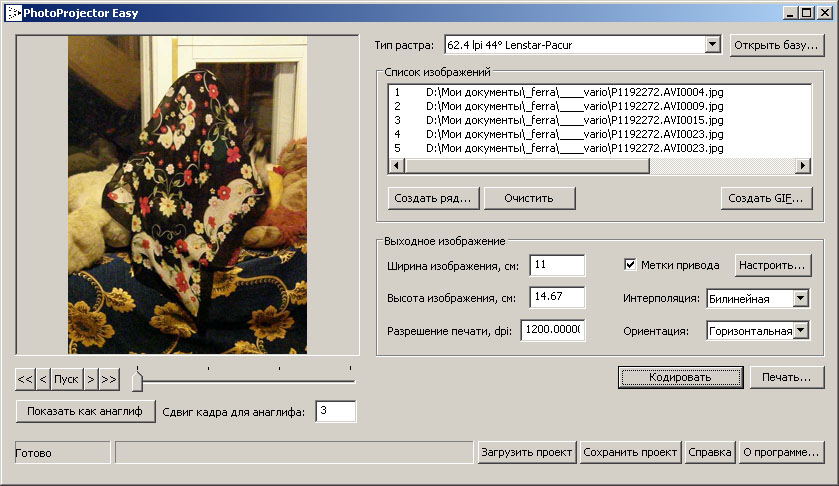Step forward one frame with > button
The width and height of the screenshot is (839, 486).
coord(90,379)
